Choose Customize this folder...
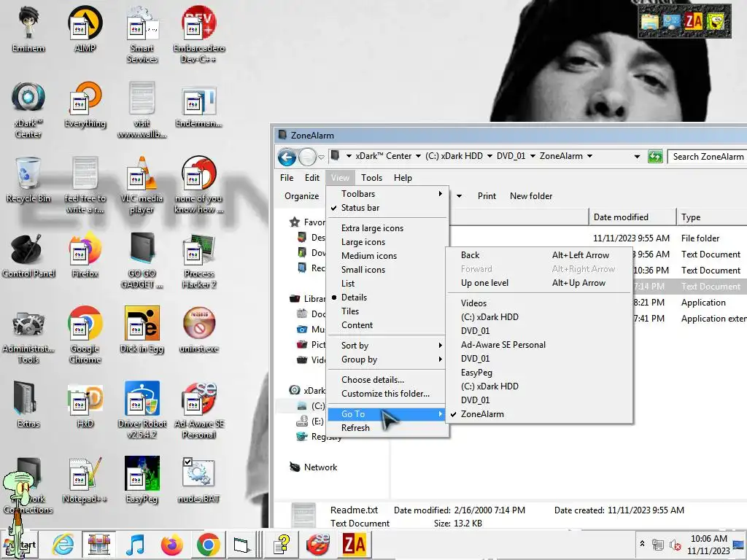The height and width of the screenshot is (560, 747). point(385,393)
